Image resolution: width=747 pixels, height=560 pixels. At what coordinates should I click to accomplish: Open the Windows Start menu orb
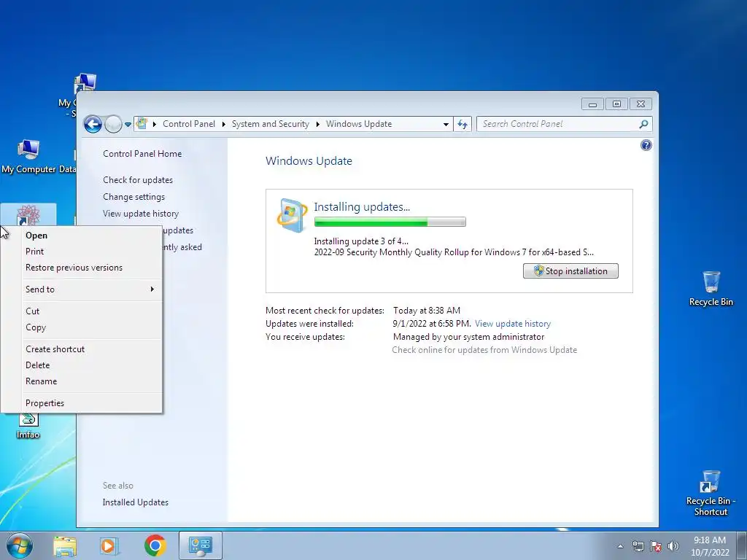pos(20,545)
